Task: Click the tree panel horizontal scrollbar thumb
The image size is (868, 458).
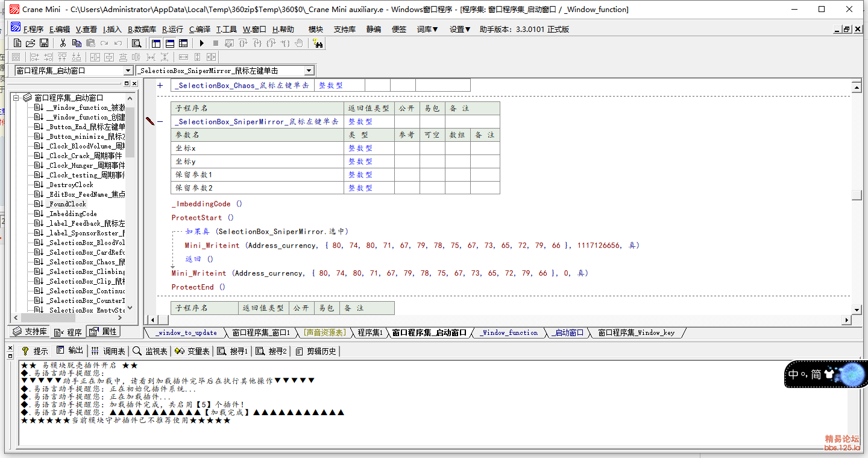Action: (x=49, y=317)
